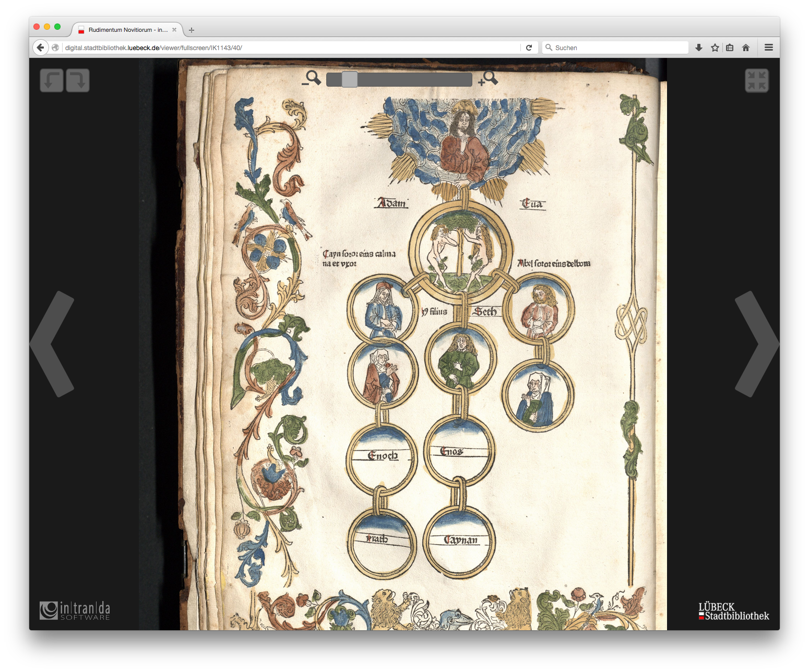This screenshot has height=672, width=809.
Task: Go to next page arrow
Action: (x=757, y=344)
